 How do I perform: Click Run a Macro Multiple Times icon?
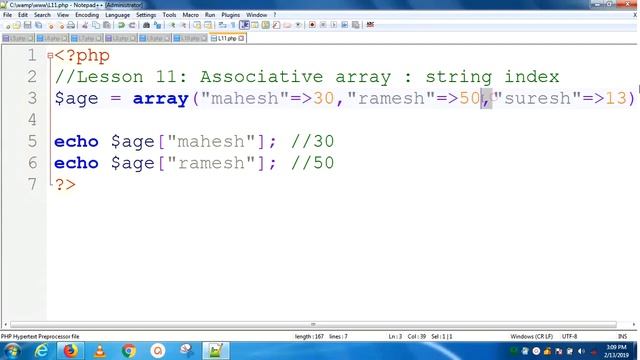[x=344, y=25]
